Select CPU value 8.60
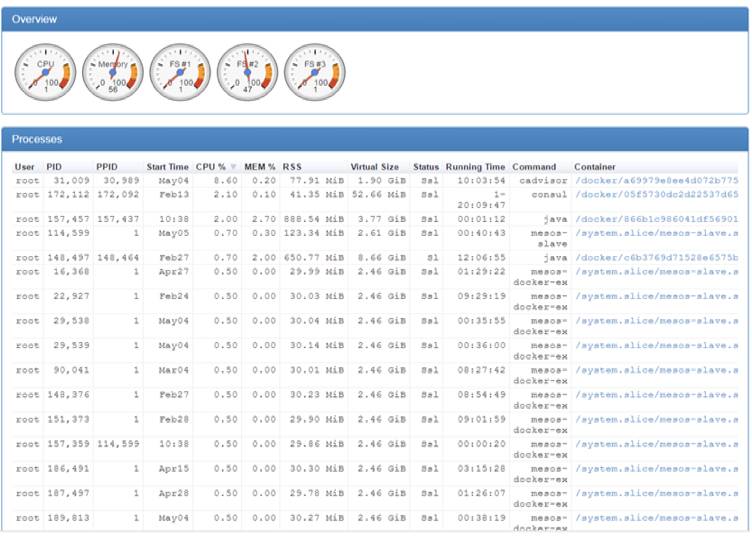This screenshot has width=752, height=540. point(225,181)
